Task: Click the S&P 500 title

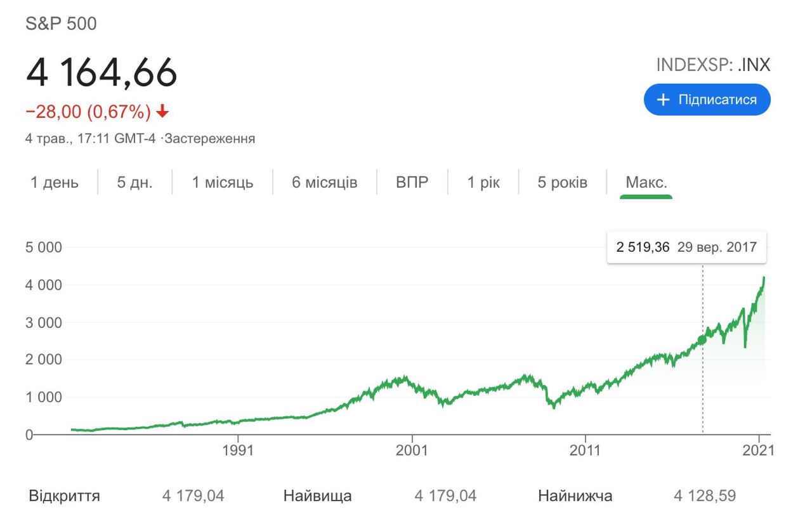Action: click(61, 24)
